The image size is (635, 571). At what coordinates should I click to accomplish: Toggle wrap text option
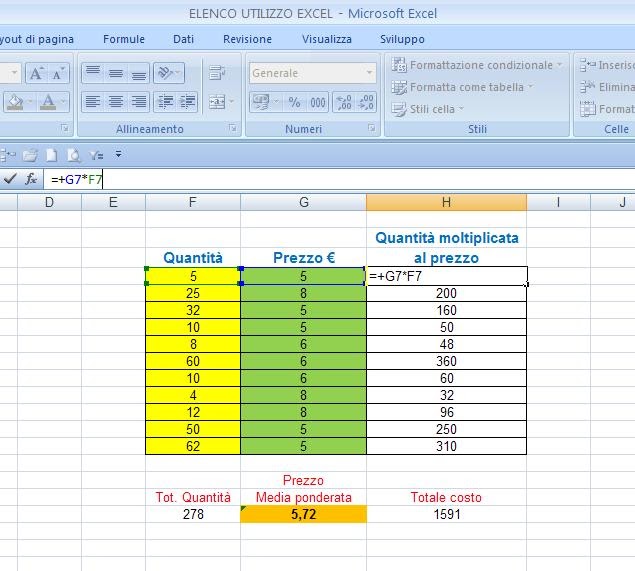click(217, 73)
